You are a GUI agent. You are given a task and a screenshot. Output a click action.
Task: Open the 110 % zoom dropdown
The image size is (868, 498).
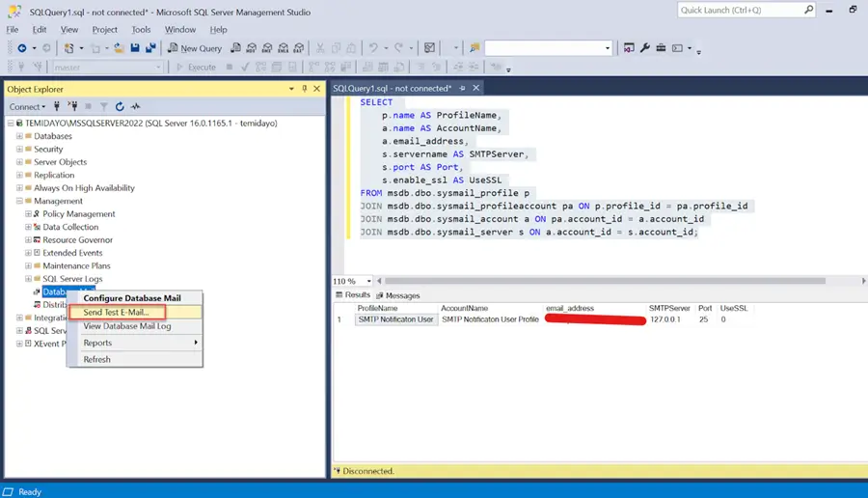(368, 281)
